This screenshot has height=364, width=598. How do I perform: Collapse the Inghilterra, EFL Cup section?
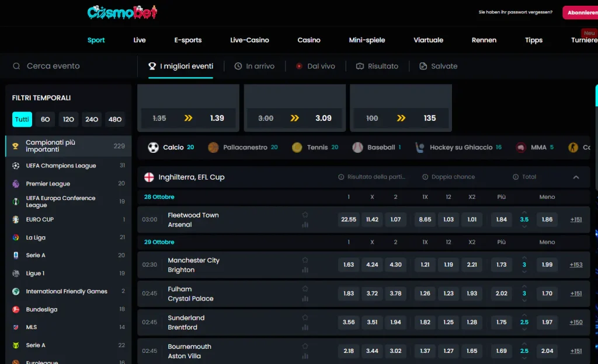point(576,177)
